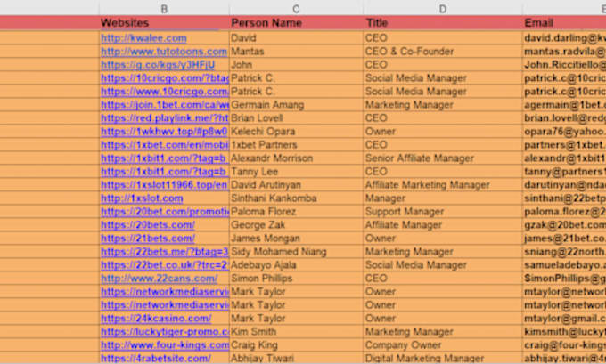Screen dimensions: 606x364
Task: Open the https://22bet.co.uk link
Action: [x=165, y=265]
